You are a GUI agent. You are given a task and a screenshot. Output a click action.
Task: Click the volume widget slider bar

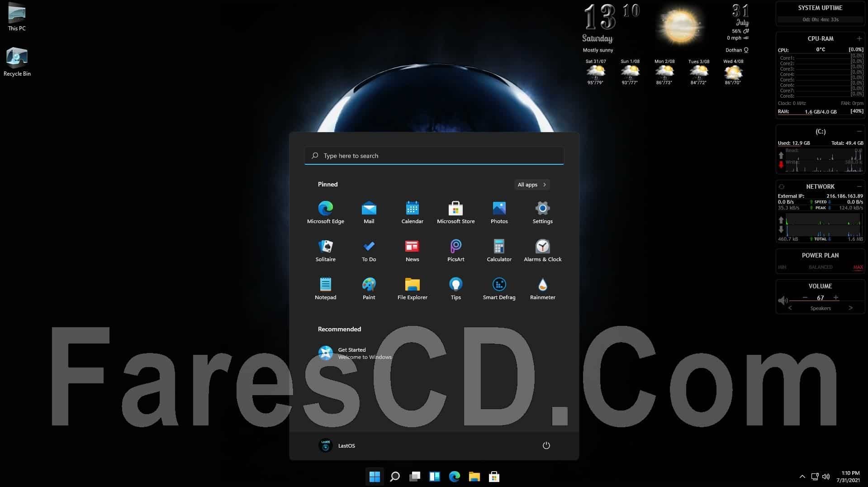coord(826,301)
